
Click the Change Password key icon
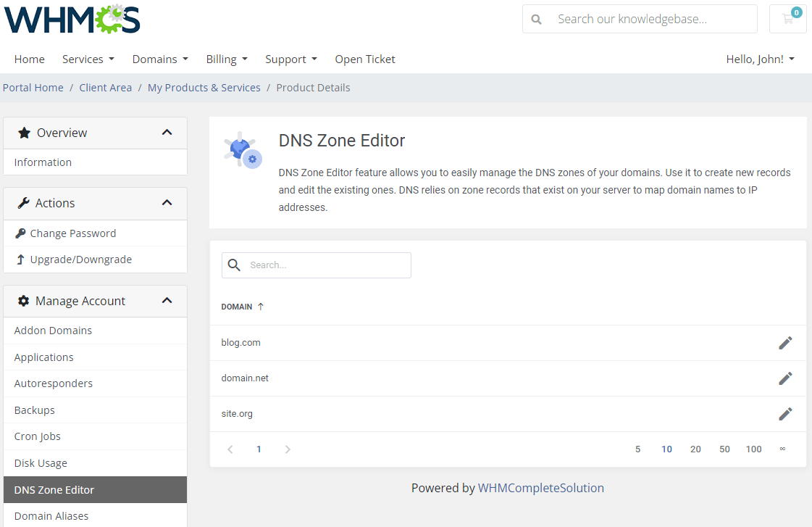(20, 233)
